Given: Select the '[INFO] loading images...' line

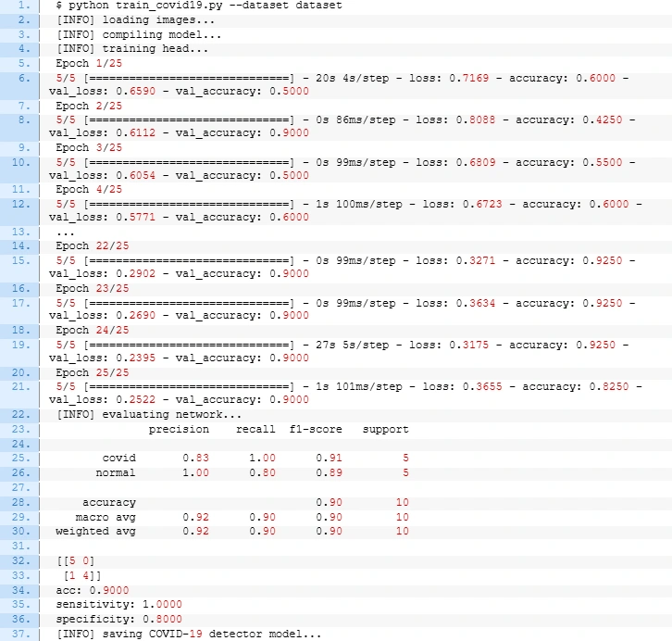Looking at the screenshot, I should [x=136, y=20].
